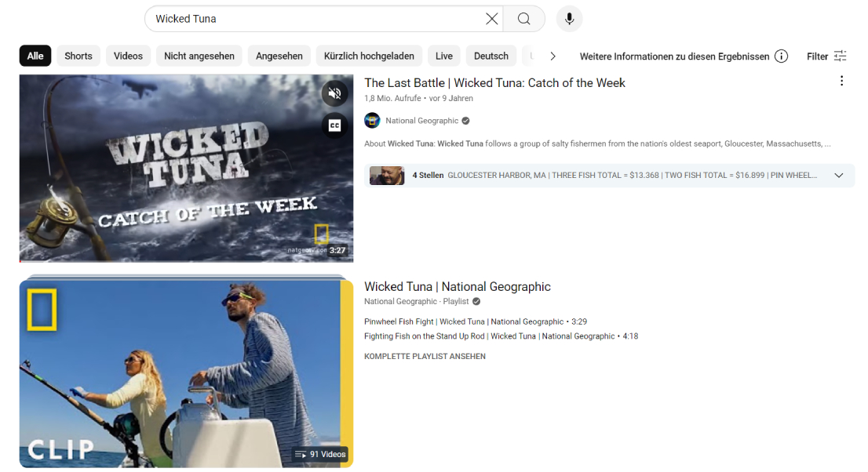This screenshot has height=472, width=868.
Task: Click the verified badge next to National Geographic
Action: (465, 121)
